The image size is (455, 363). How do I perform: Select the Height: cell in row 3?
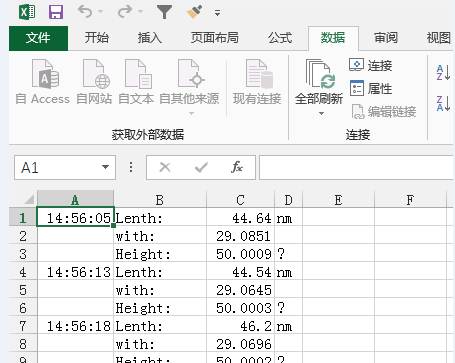[x=160, y=254]
